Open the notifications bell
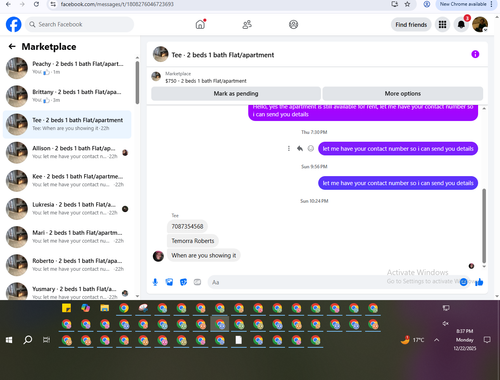This screenshot has width=500, height=380. pyautogui.click(x=461, y=24)
